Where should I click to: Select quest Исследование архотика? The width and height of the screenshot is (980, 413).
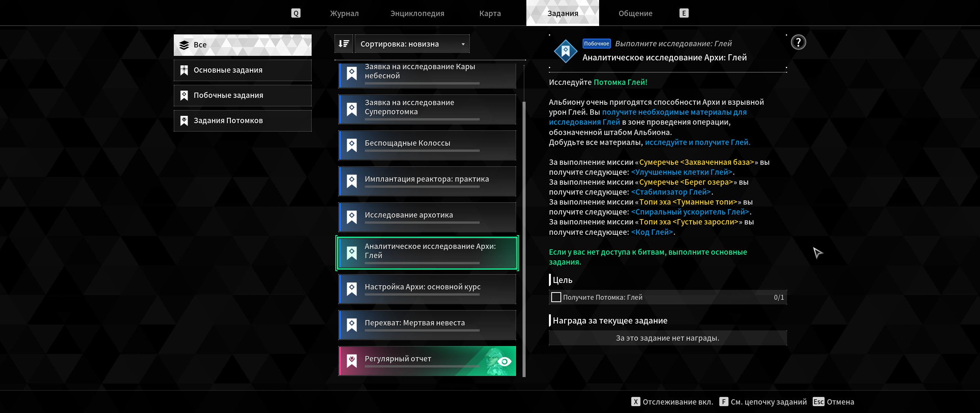click(427, 217)
